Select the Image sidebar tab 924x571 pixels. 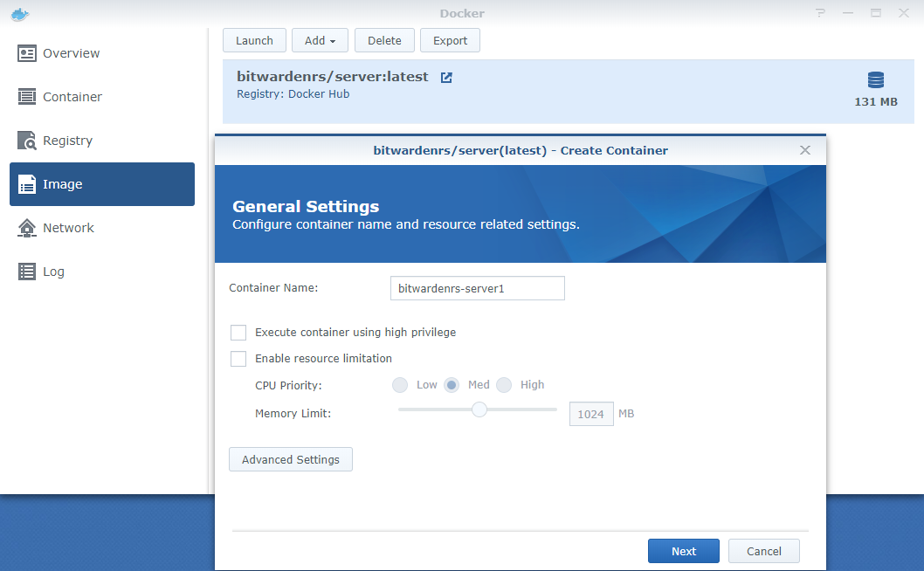point(102,184)
